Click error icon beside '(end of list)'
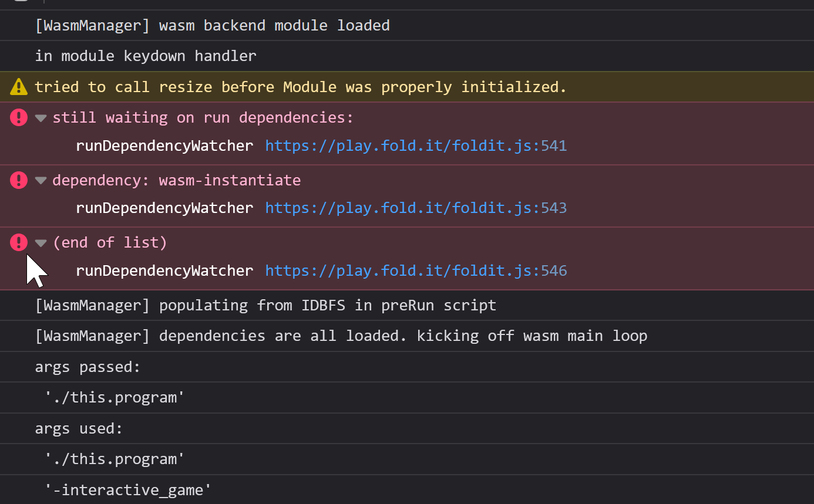 point(19,242)
